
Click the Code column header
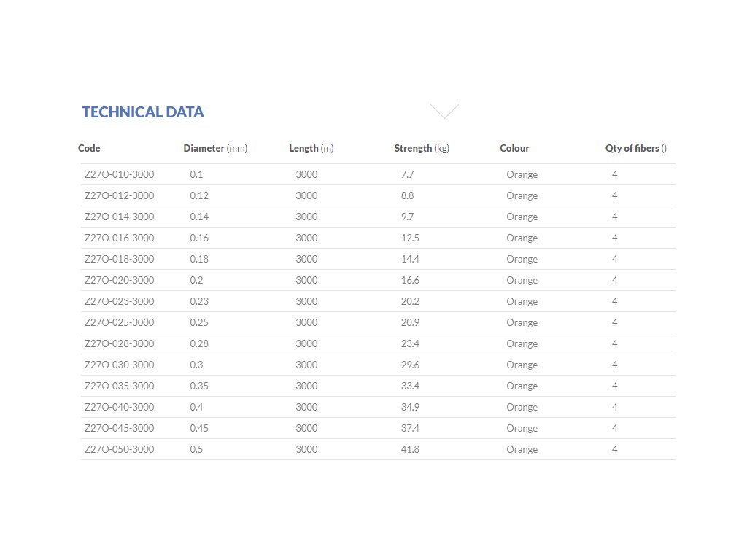click(89, 148)
